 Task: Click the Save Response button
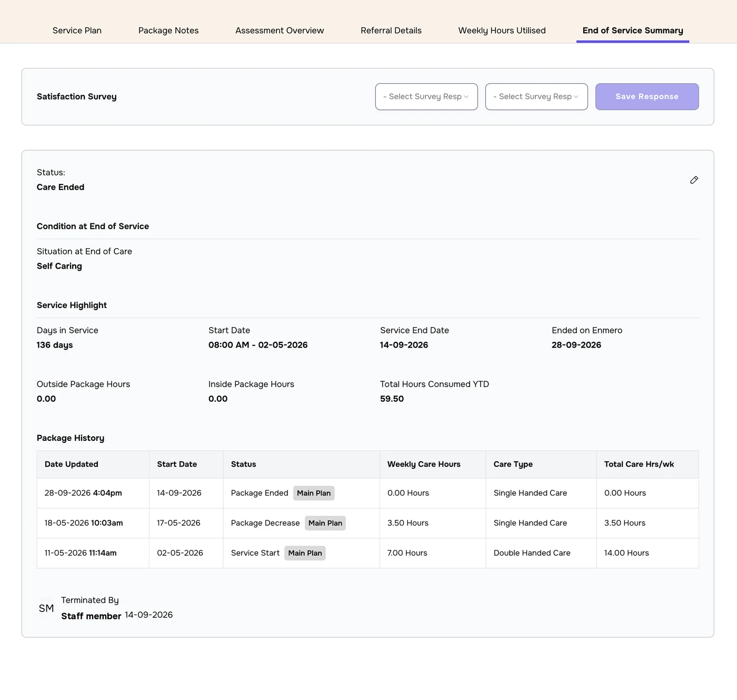coord(647,97)
